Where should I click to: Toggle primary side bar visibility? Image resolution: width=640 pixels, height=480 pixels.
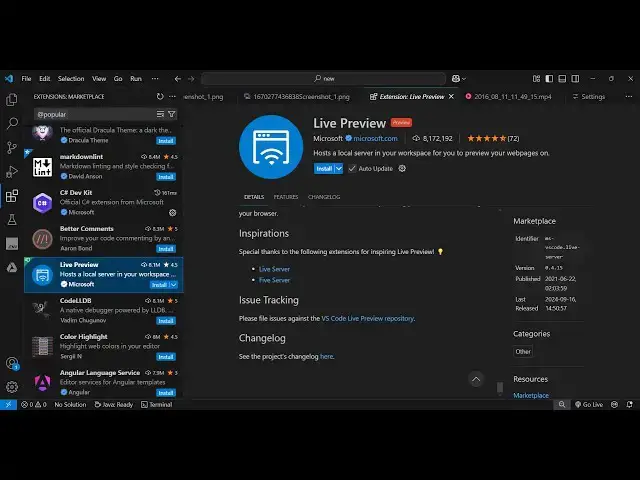click(549, 78)
